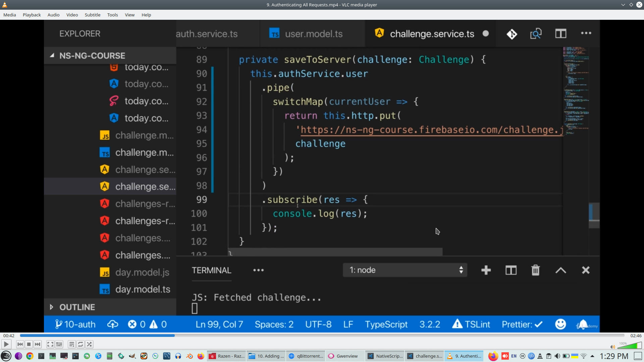644x362 pixels.
Task: Open the 1: node terminal dropdown
Action: 405,270
